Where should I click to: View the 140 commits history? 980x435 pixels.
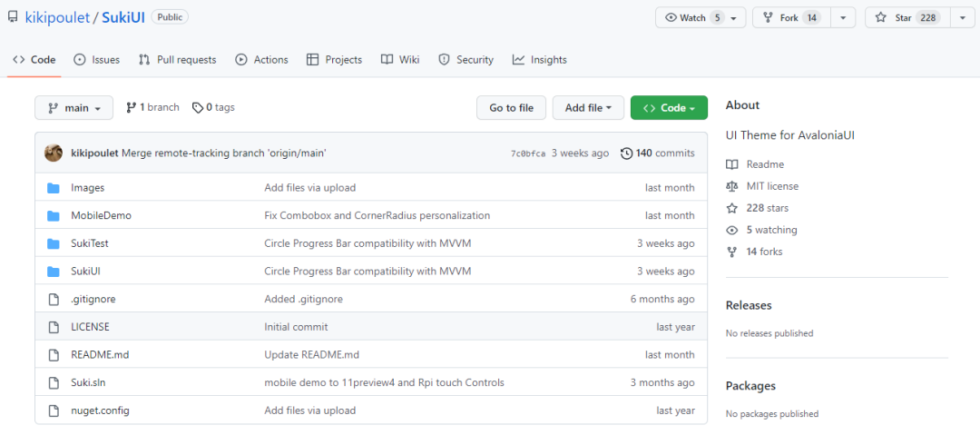658,153
